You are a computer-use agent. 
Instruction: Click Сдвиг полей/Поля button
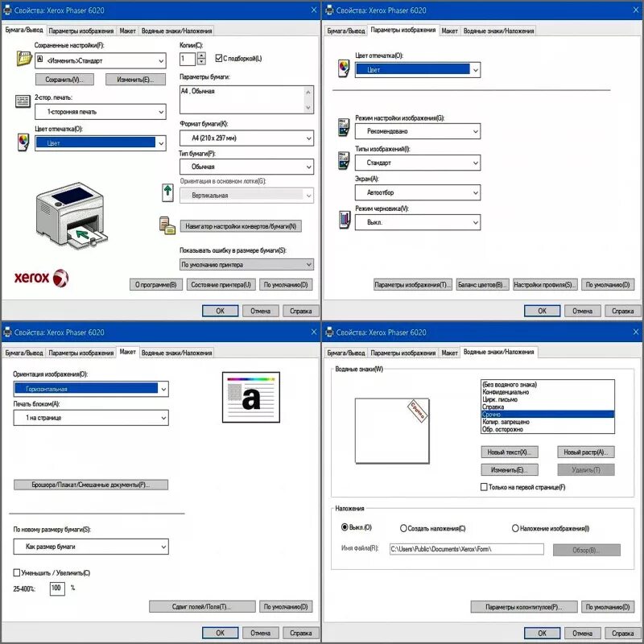pos(202,607)
